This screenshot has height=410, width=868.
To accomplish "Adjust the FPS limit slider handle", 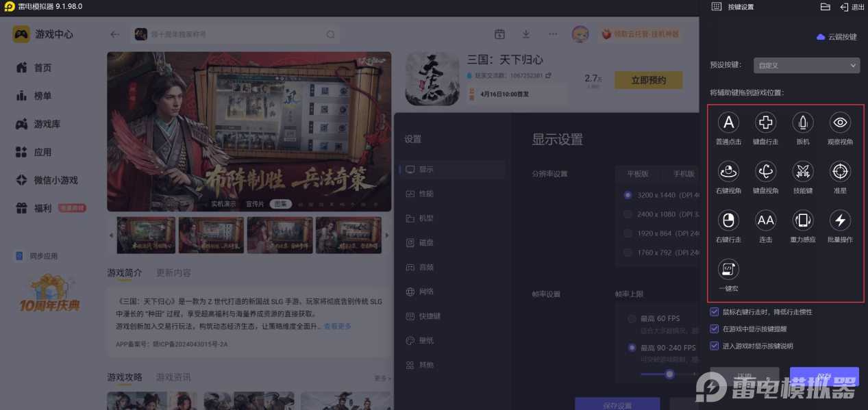I will pos(669,374).
